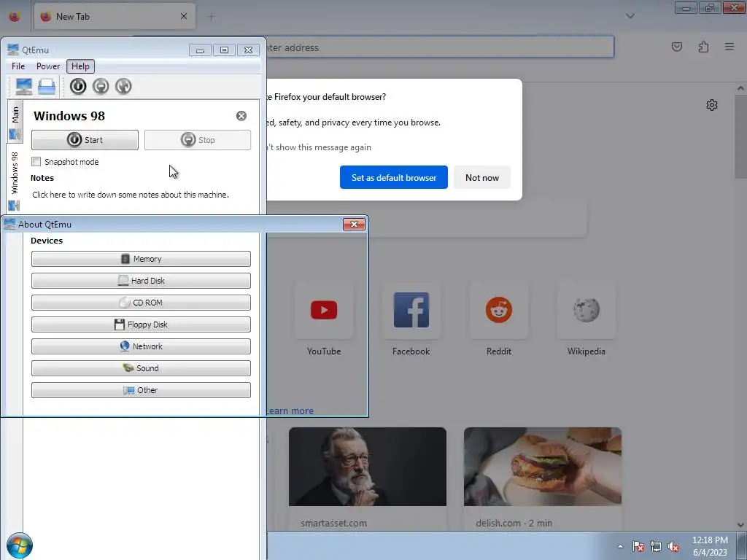Viewport: 747px width, 560px height.
Task: Click the Stop button
Action: (198, 140)
